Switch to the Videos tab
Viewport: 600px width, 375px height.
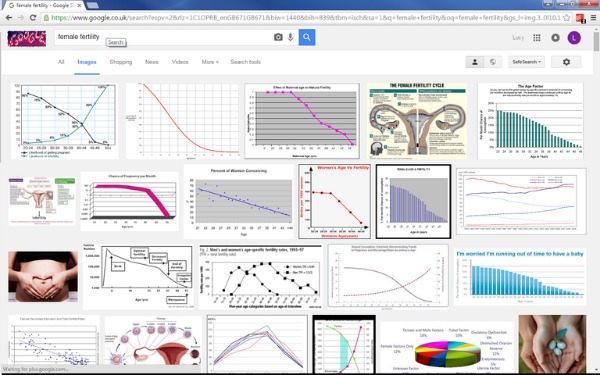(x=180, y=62)
